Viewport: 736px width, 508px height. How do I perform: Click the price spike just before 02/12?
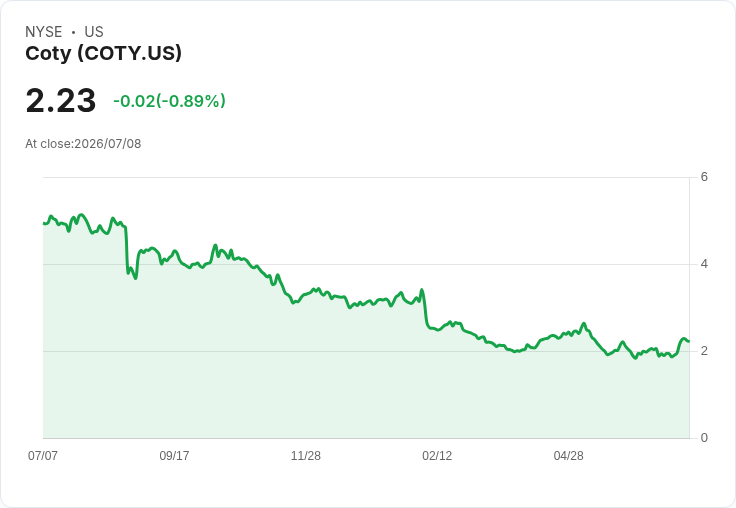pos(422,290)
